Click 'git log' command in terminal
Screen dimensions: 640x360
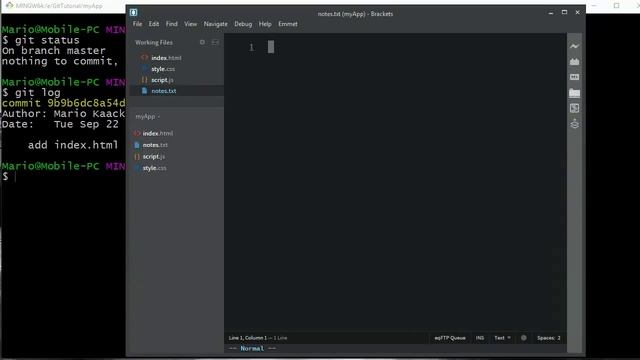(x=38, y=93)
